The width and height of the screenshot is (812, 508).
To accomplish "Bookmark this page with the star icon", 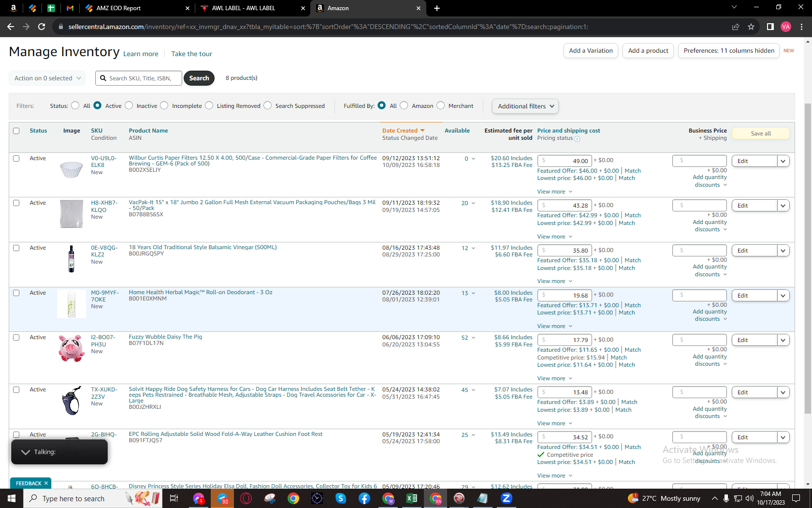I will pos(751,27).
